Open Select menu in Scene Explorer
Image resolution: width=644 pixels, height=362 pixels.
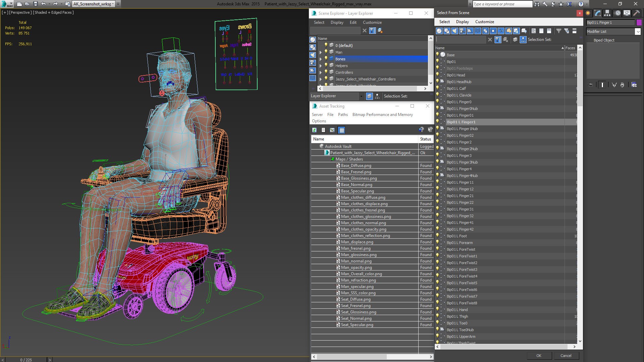(319, 22)
